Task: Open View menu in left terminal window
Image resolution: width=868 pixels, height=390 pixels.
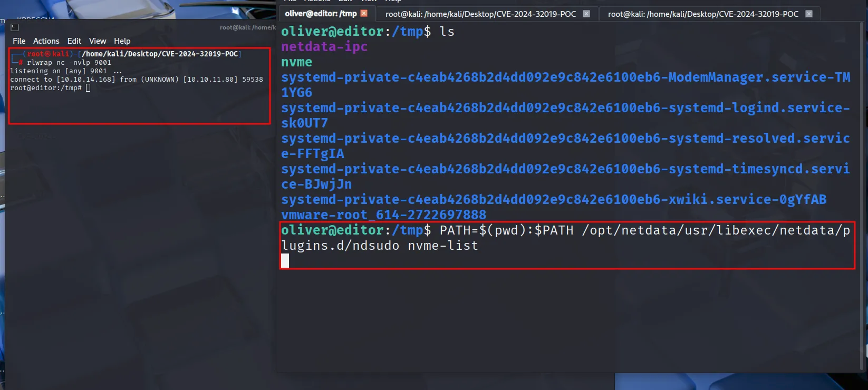Action: point(98,41)
